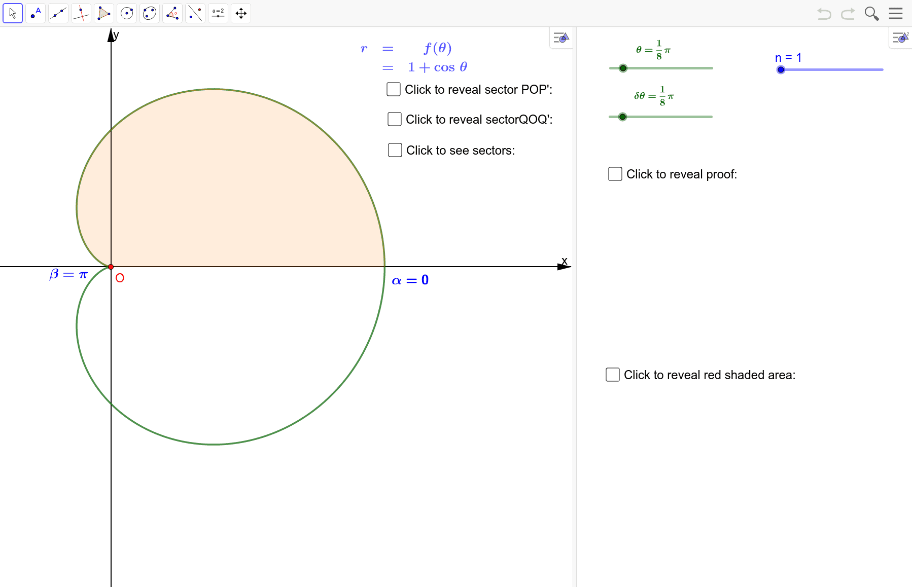Open the hamburger main menu

click(x=896, y=14)
